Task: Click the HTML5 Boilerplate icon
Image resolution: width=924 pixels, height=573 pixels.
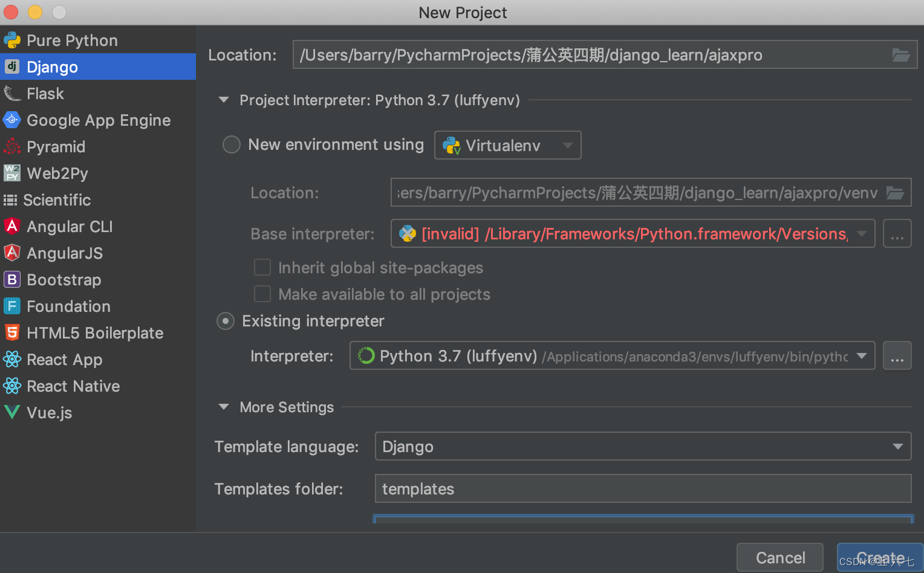Action: [x=12, y=332]
